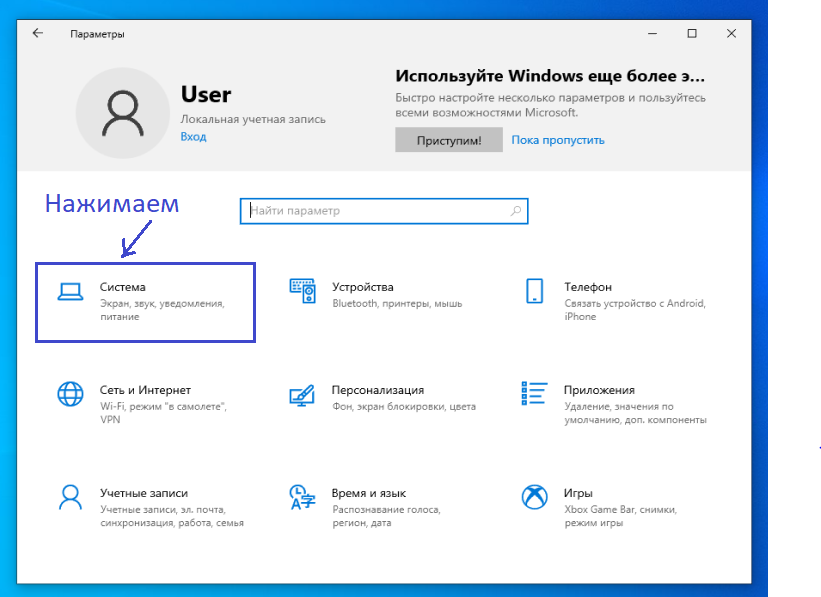Focus the Найти параметр search field
Screen dimensions: 821x597
[384, 211]
